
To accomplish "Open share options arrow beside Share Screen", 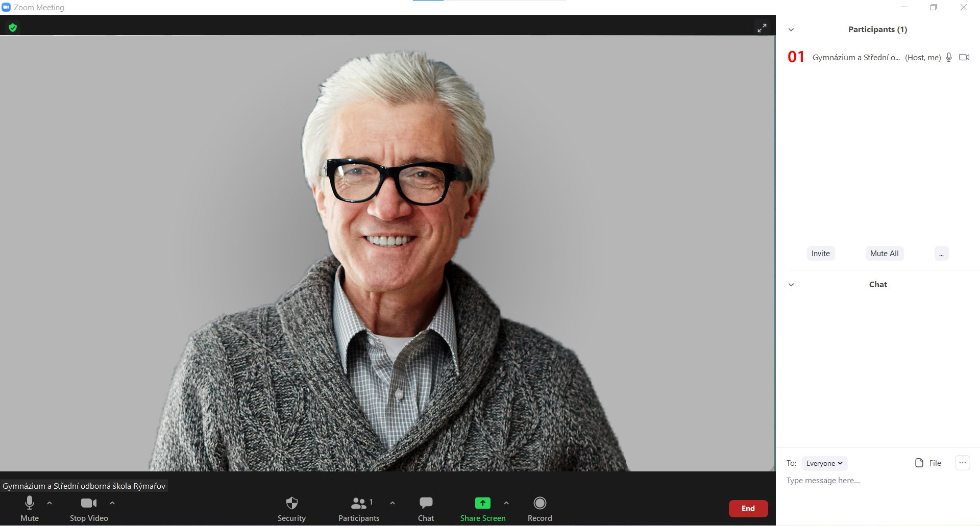I will [506, 503].
